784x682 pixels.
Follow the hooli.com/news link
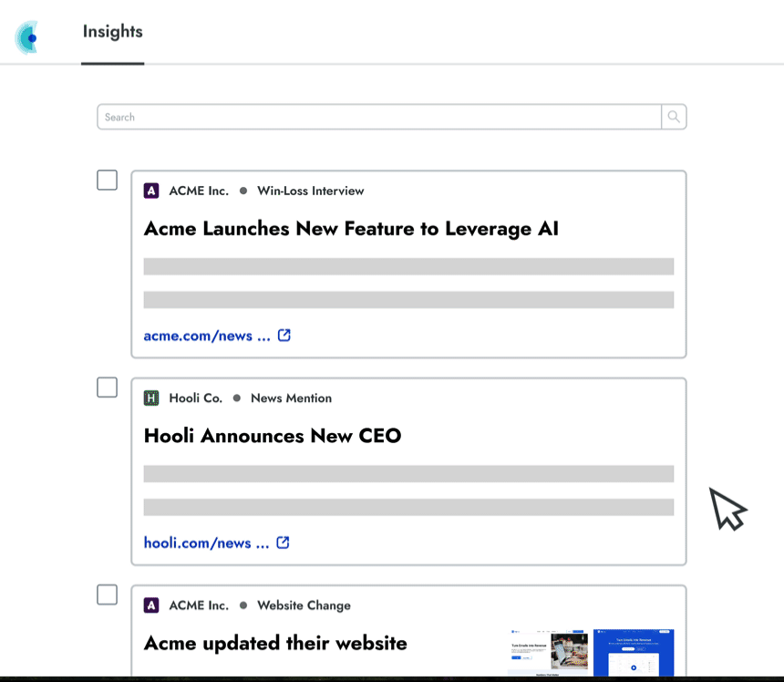[205, 542]
